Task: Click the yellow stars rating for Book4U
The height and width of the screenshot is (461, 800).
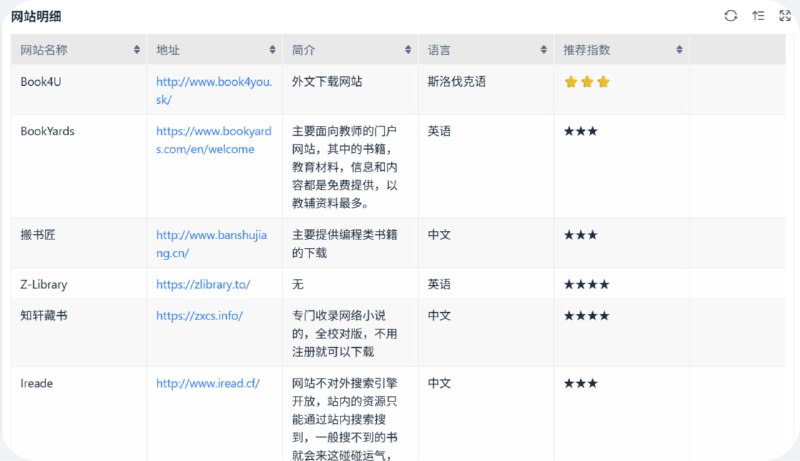Action: tap(587, 82)
